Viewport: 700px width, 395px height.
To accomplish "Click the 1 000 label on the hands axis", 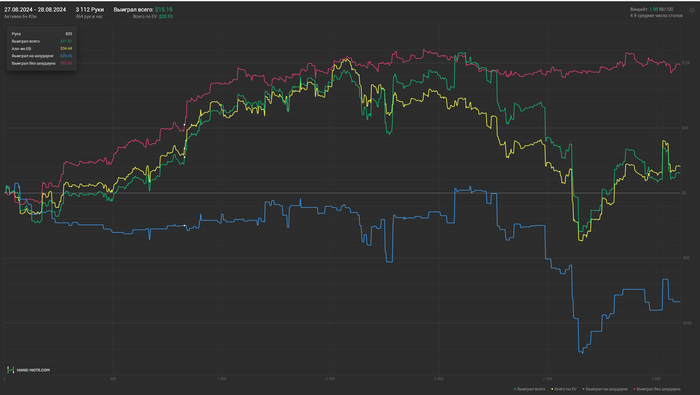I will 221,379.
